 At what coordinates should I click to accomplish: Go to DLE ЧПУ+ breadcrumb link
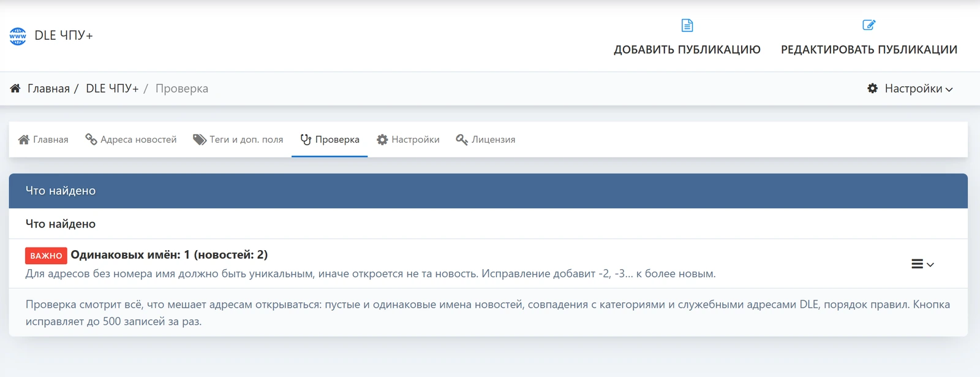coord(112,88)
